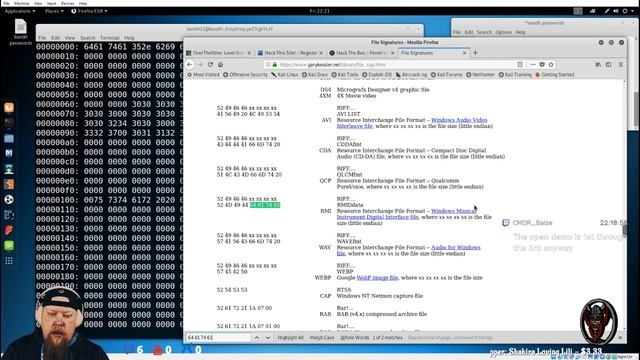Open the Kali Tools bookmark
The image size is (640, 360).
[x=345, y=75]
